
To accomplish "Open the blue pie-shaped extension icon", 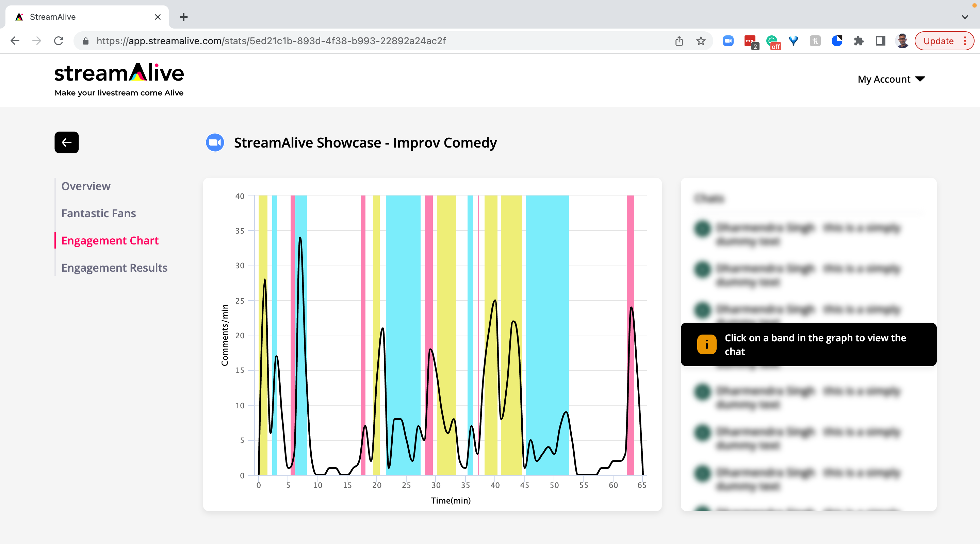I will 837,41.
